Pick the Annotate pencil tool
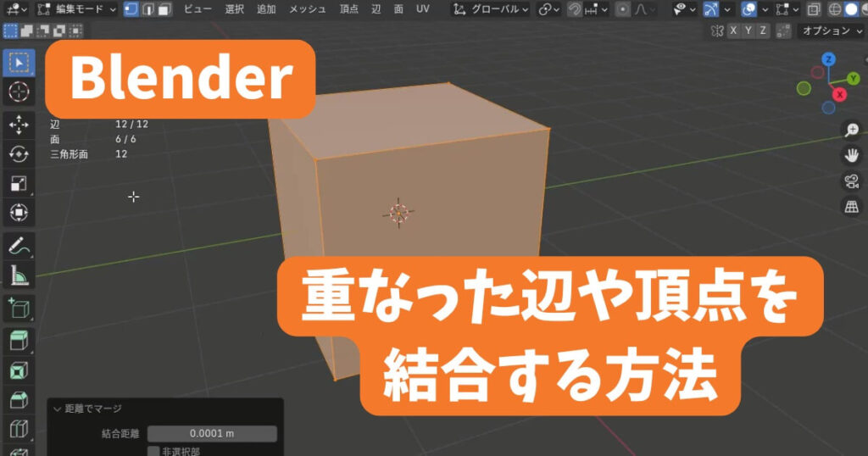Image resolution: width=868 pixels, height=456 pixels. (19, 246)
